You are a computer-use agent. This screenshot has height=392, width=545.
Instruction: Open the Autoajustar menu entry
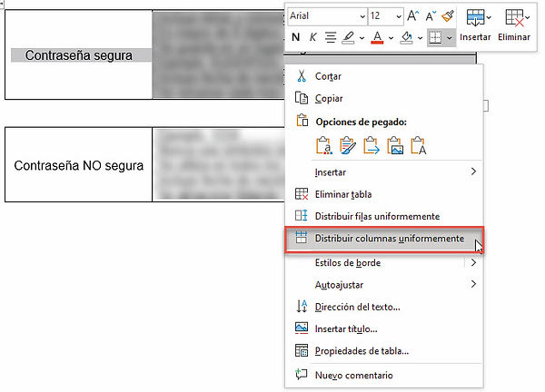pos(383,285)
